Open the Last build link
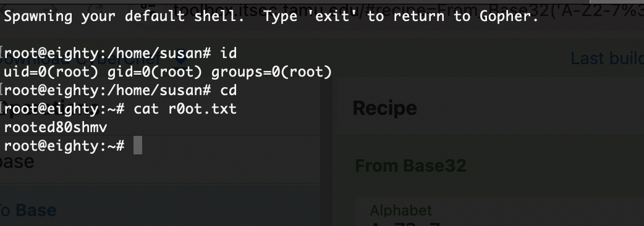Image resolution: width=644 pixels, height=226 pixels. click(607, 59)
